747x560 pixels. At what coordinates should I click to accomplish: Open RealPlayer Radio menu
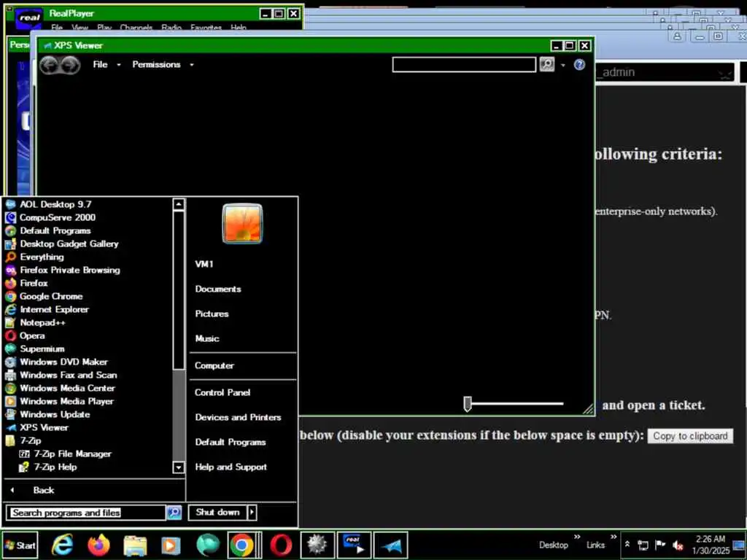[x=171, y=28]
